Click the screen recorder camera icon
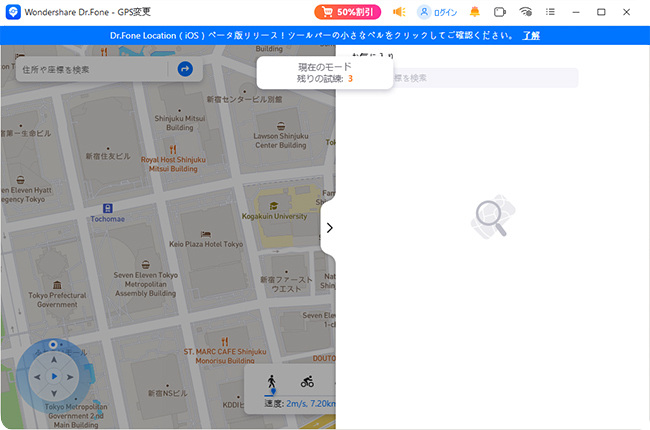This screenshot has width=650, height=430. tap(499, 12)
